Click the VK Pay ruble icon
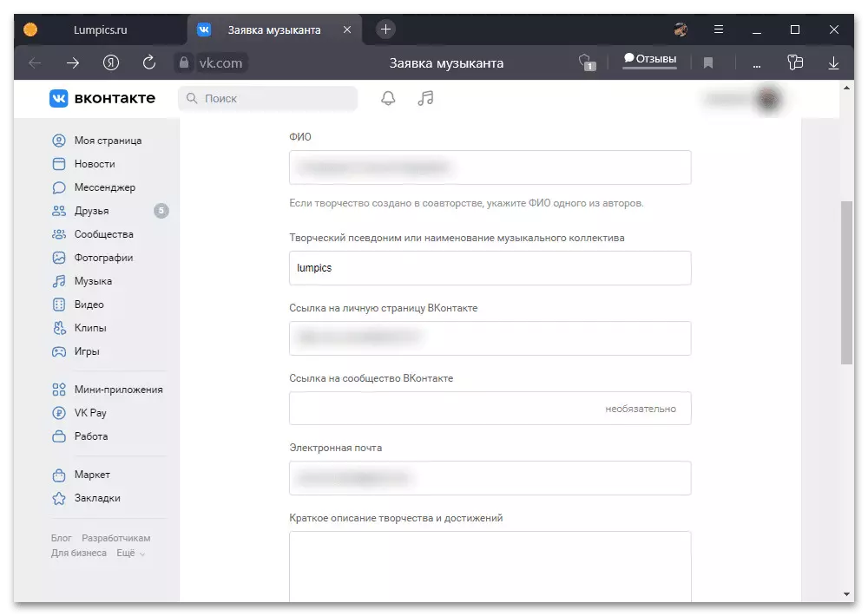The image size is (868, 616). point(59,413)
